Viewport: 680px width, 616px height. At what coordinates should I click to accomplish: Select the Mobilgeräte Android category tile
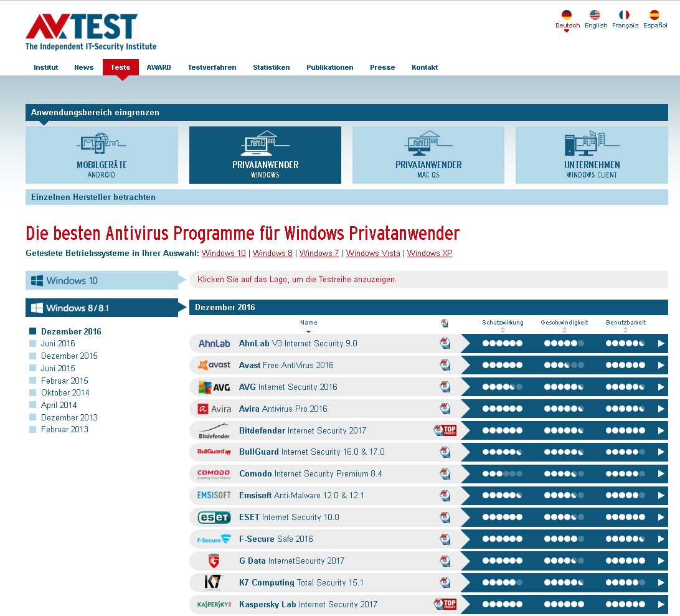point(102,155)
